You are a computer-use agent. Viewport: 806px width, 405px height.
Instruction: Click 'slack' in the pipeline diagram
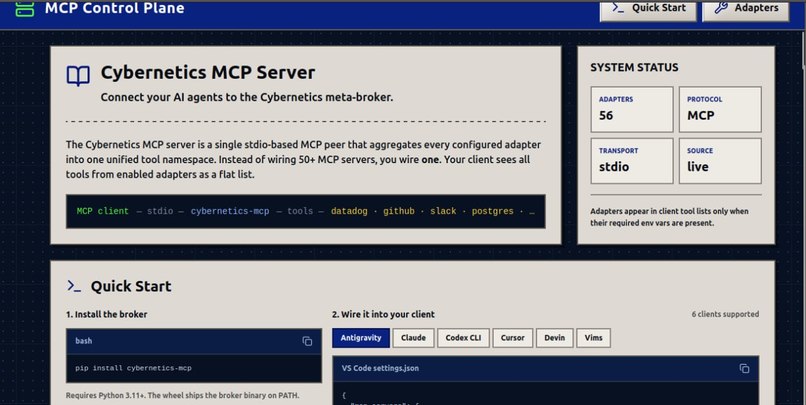pos(443,211)
